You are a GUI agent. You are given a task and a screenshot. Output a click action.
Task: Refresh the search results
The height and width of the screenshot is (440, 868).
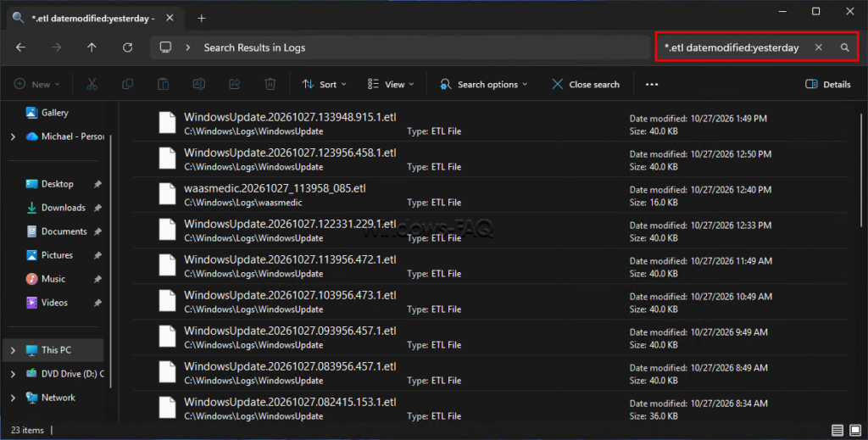coord(127,47)
